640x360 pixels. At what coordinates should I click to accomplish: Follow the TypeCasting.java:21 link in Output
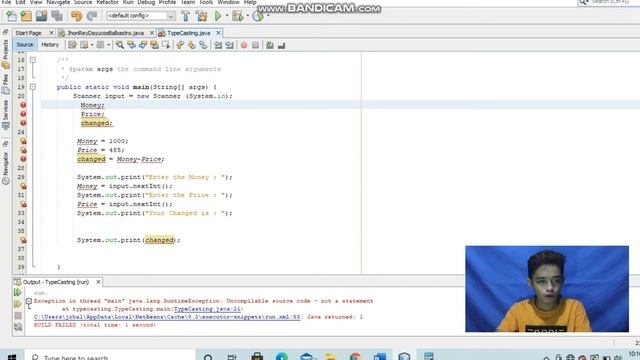tap(207, 309)
